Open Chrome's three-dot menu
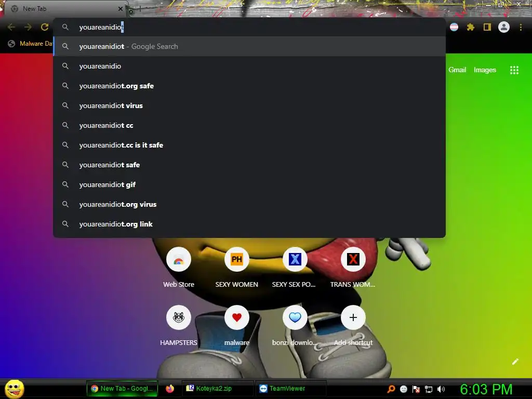The height and width of the screenshot is (399, 532). (521, 27)
